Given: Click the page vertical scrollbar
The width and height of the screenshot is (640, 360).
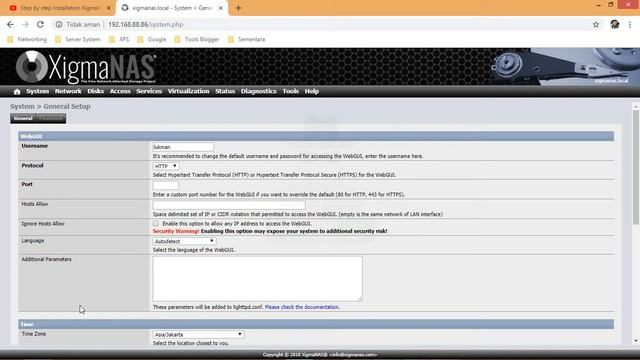Looking at the screenshot, I should (x=636, y=167).
